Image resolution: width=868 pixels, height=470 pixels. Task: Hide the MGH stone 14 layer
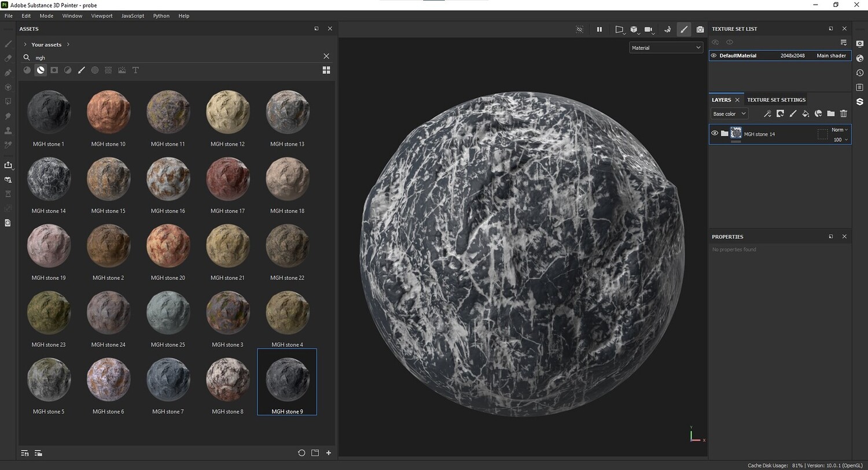[x=715, y=134]
